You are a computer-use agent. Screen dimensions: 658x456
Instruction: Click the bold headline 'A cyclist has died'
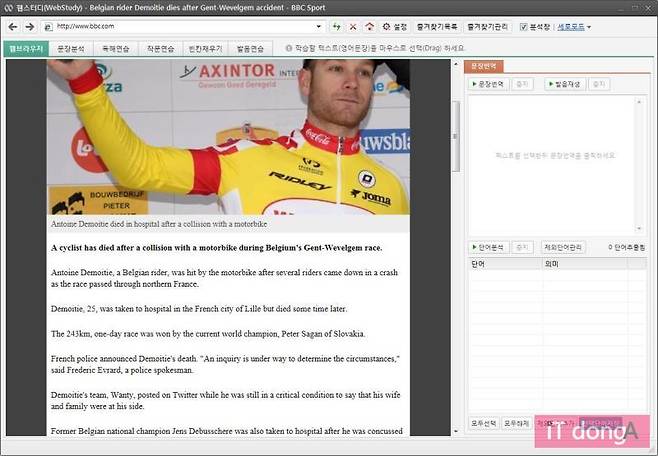217,248
